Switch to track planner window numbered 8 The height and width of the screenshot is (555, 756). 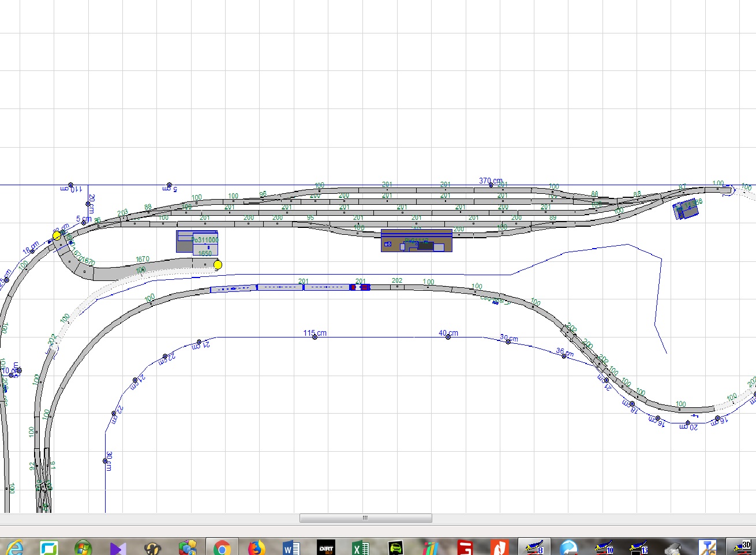tap(534, 547)
